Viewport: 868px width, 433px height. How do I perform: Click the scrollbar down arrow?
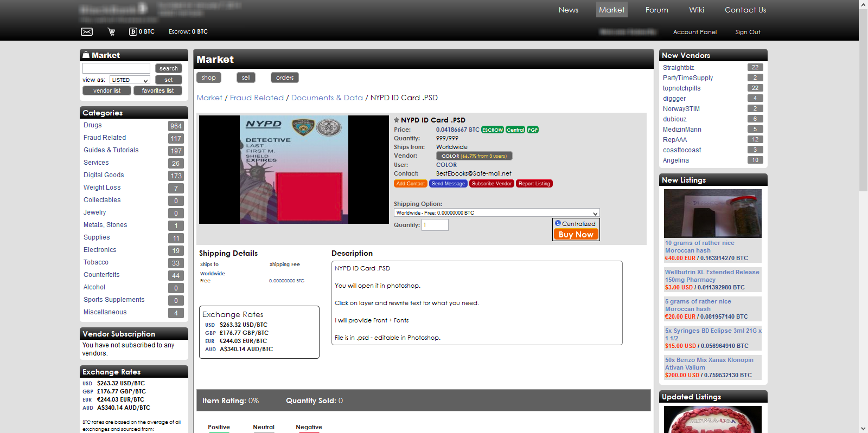(x=863, y=428)
